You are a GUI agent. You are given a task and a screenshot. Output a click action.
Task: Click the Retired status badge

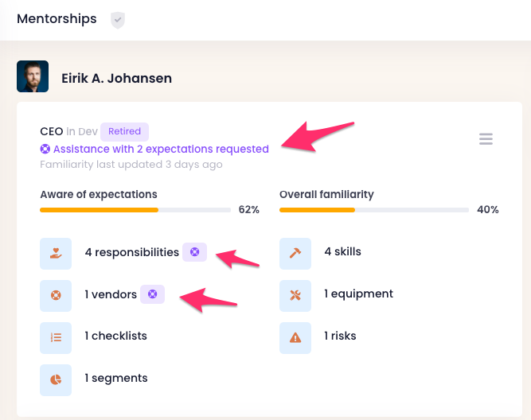pyautogui.click(x=124, y=132)
